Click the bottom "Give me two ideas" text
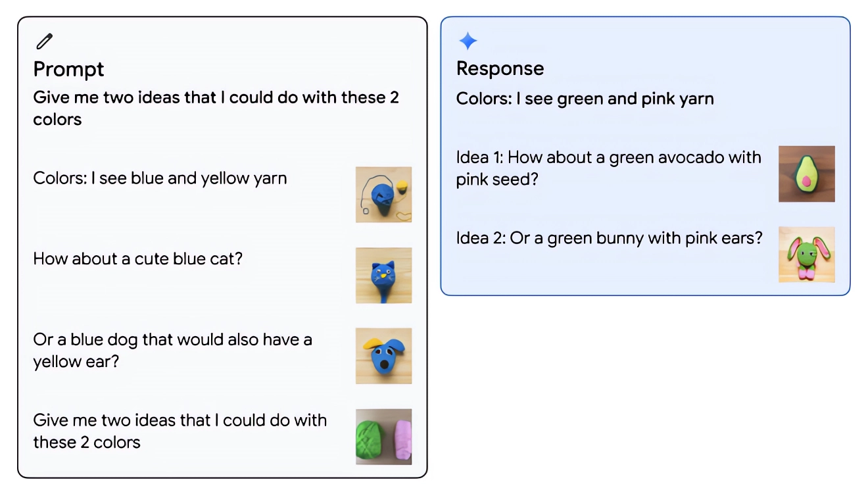The image size is (868, 492). pos(180,431)
